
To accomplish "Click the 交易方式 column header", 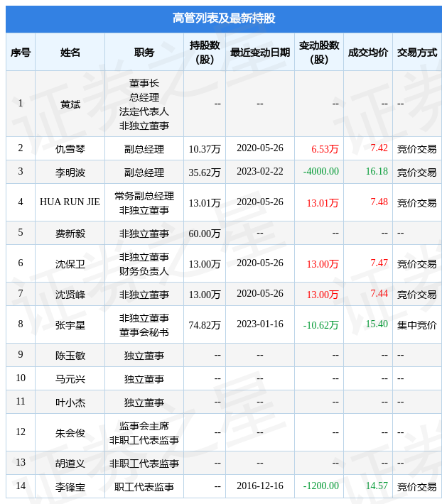I will point(417,53).
